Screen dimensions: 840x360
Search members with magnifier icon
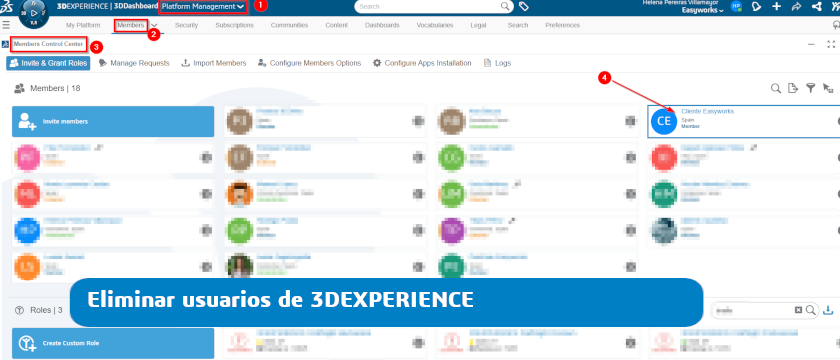pos(775,88)
